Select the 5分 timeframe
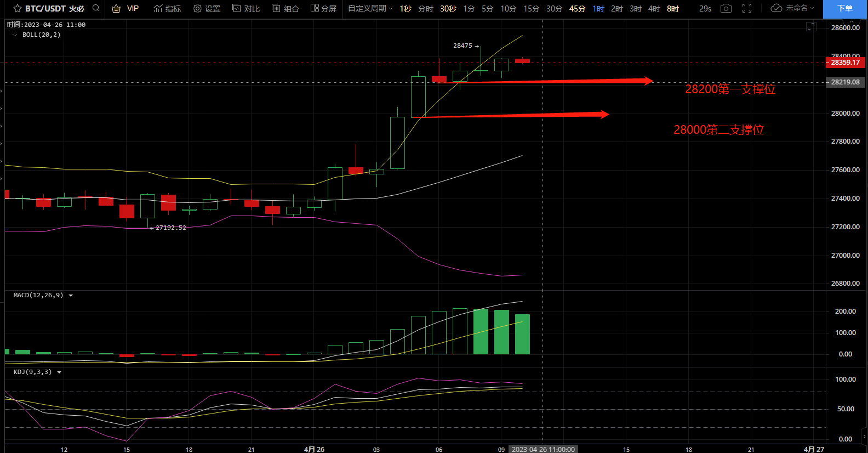This screenshot has height=453, width=868. [x=488, y=9]
